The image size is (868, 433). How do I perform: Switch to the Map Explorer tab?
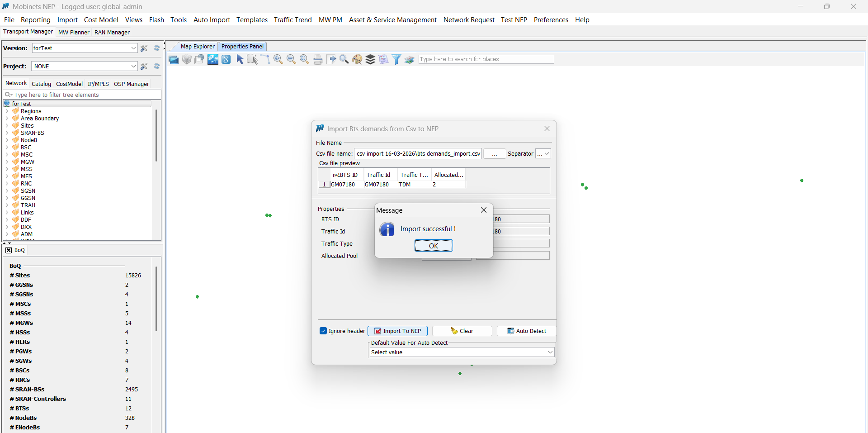point(197,47)
